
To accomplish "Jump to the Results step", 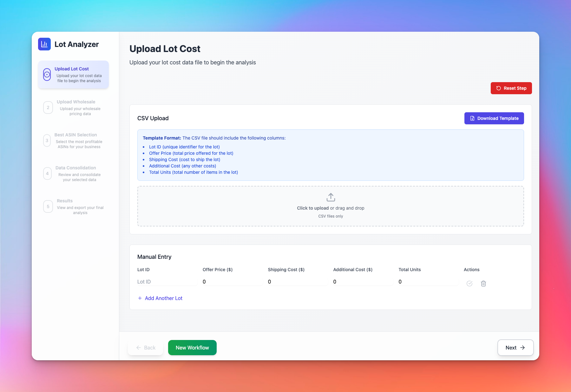I will 73,206.
